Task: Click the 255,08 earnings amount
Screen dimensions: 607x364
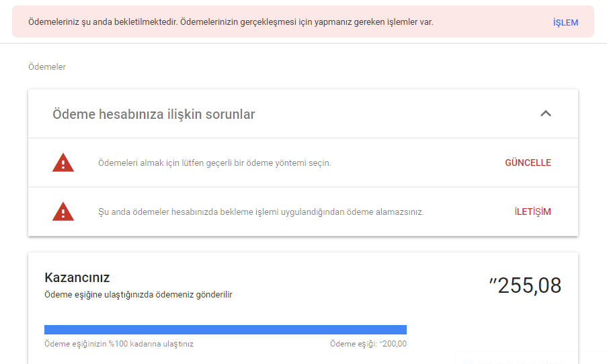Action: [x=529, y=286]
